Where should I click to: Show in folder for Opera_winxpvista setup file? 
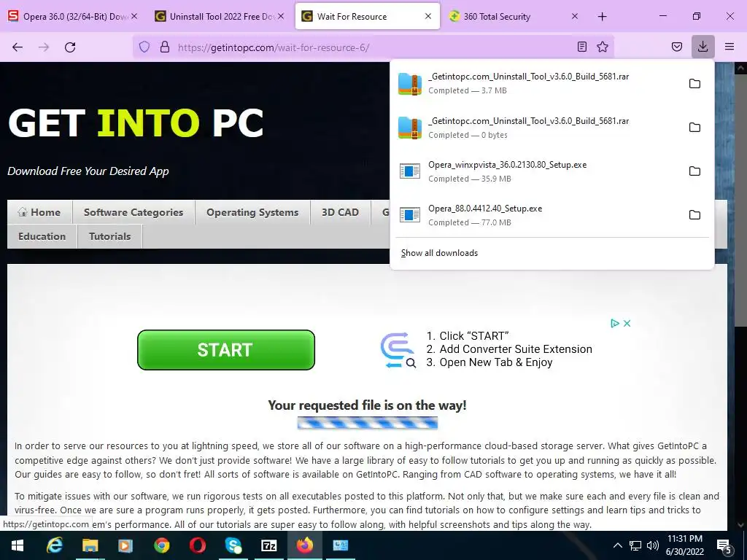coord(694,171)
